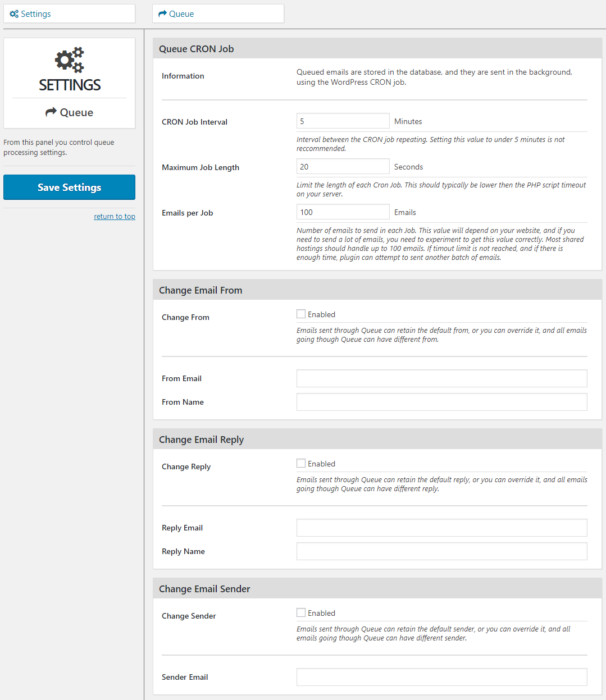
Task: Enable the Change From checkbox
Action: point(301,314)
